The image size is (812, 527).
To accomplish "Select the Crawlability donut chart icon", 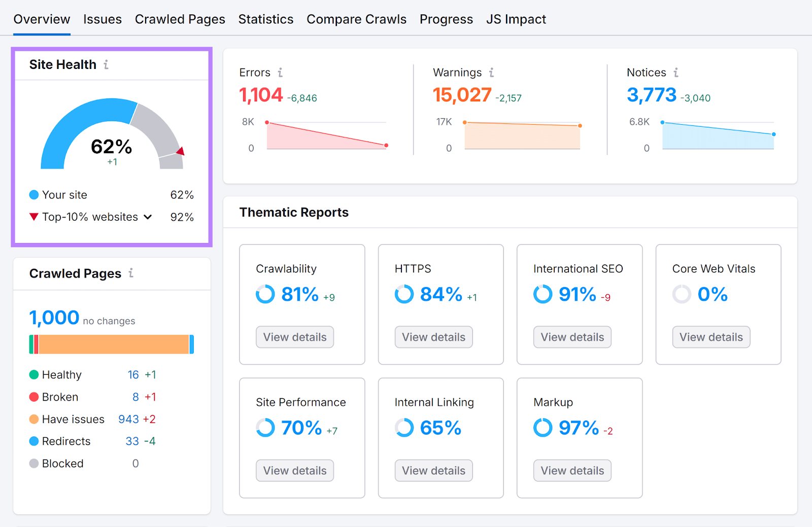I will (x=265, y=294).
